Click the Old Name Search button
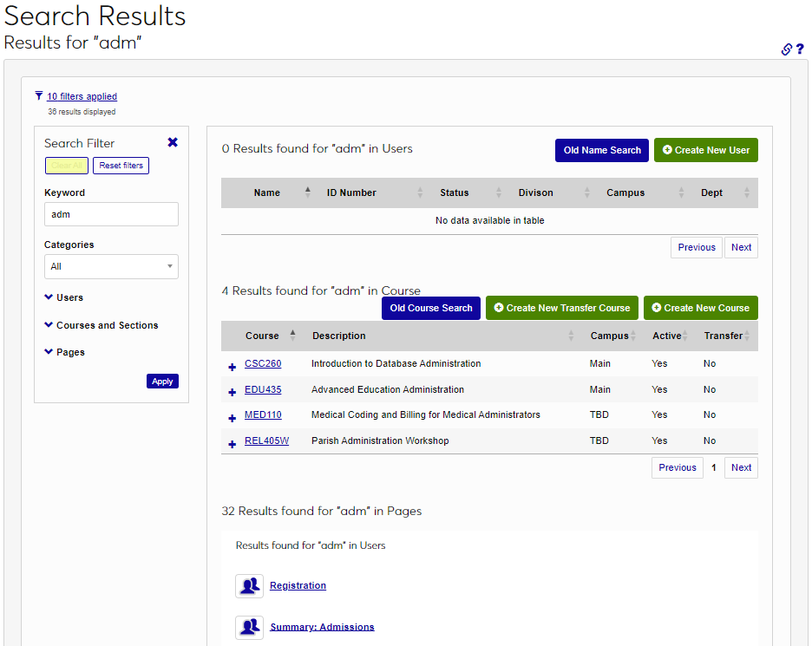This screenshot has width=812, height=646. coord(601,150)
